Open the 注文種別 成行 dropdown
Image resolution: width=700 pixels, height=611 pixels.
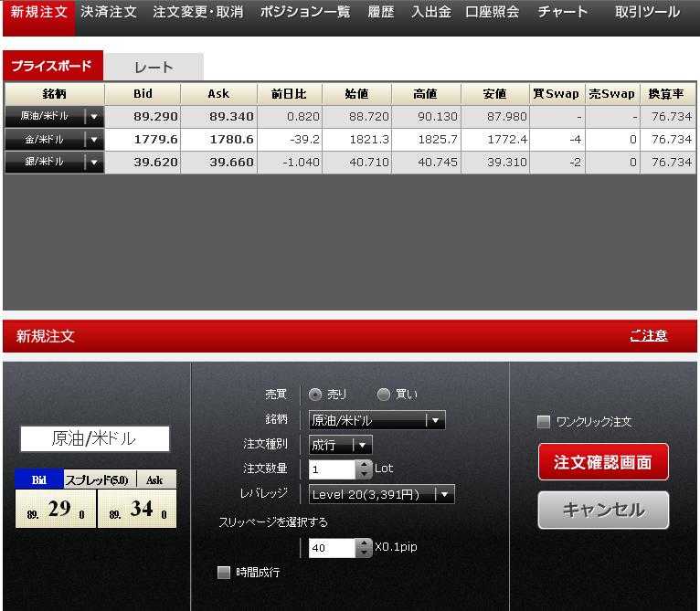point(340,445)
